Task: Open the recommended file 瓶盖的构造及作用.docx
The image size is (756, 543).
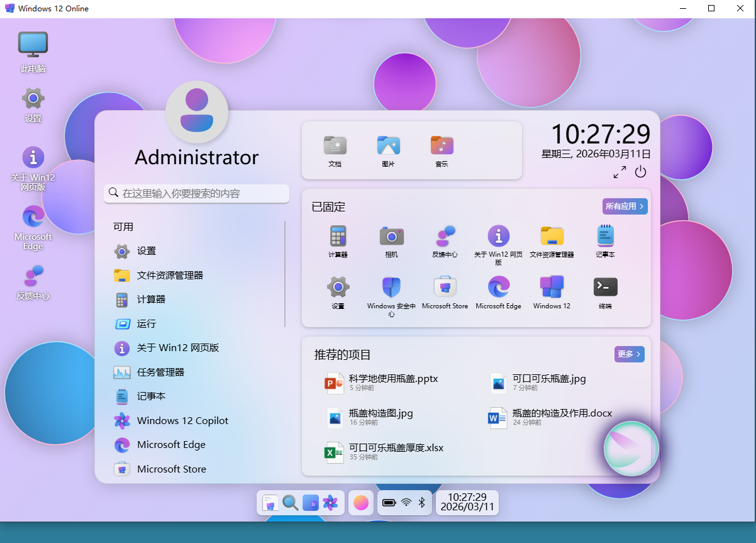Action: (x=562, y=413)
